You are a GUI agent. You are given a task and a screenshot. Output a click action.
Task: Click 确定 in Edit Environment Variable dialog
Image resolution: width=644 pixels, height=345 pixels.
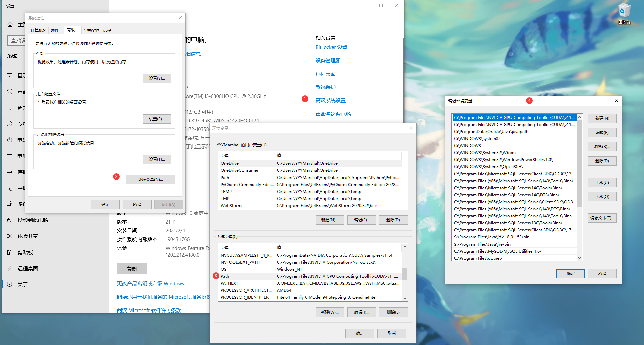point(570,274)
